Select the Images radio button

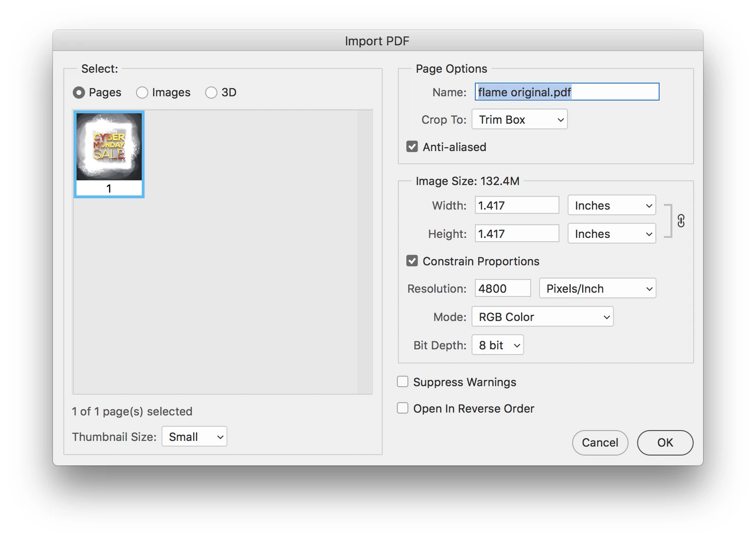point(142,93)
